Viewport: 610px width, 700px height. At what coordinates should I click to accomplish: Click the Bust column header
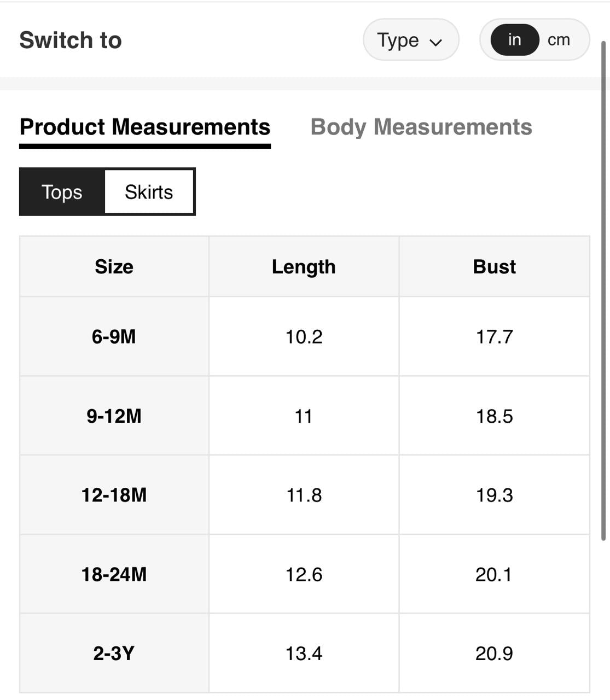click(494, 267)
